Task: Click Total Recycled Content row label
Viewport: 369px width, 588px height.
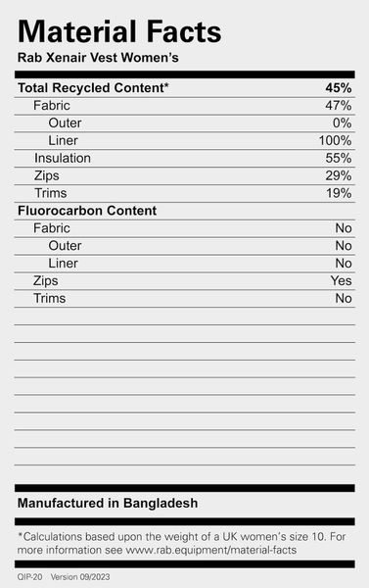Action: pos(93,88)
